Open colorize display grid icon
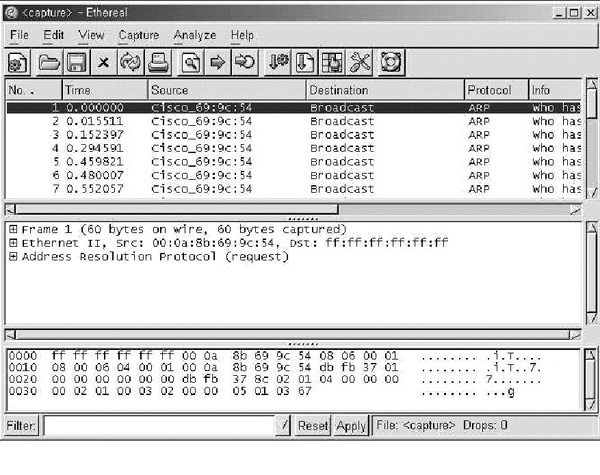The image size is (600, 475). point(332,62)
